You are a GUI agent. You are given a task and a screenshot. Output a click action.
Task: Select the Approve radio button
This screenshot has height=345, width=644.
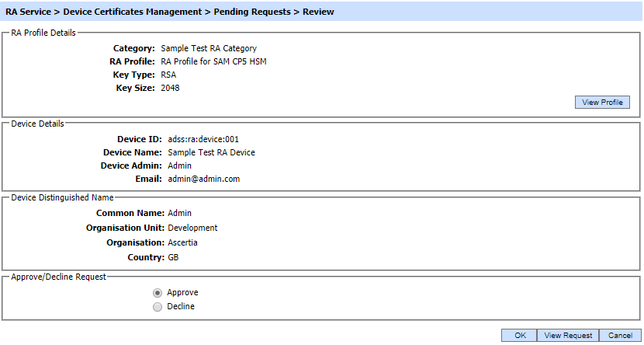tap(158, 293)
